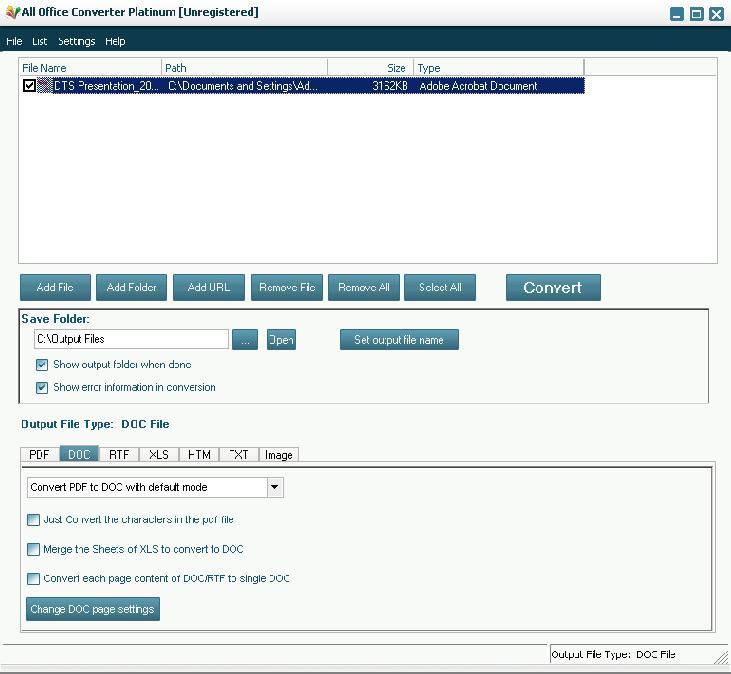
Task: Switch to the RTF output tab
Action: (x=119, y=454)
